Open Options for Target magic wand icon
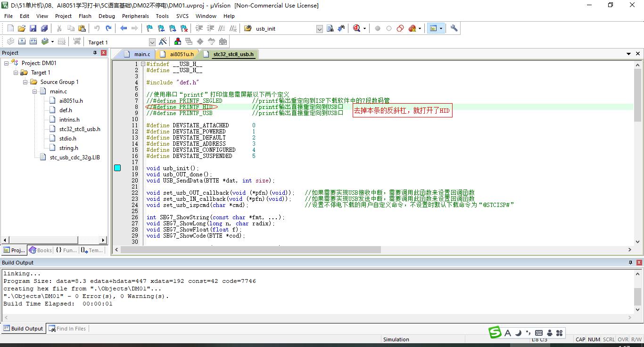 [x=163, y=42]
